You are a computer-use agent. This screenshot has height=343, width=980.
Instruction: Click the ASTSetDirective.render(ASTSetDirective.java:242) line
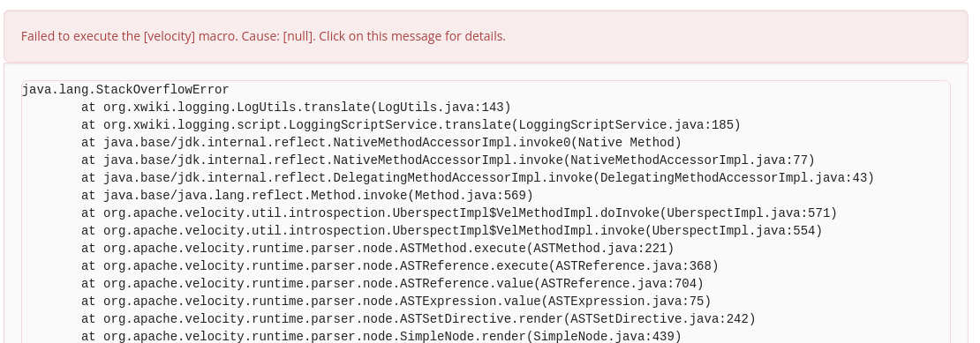click(x=418, y=319)
